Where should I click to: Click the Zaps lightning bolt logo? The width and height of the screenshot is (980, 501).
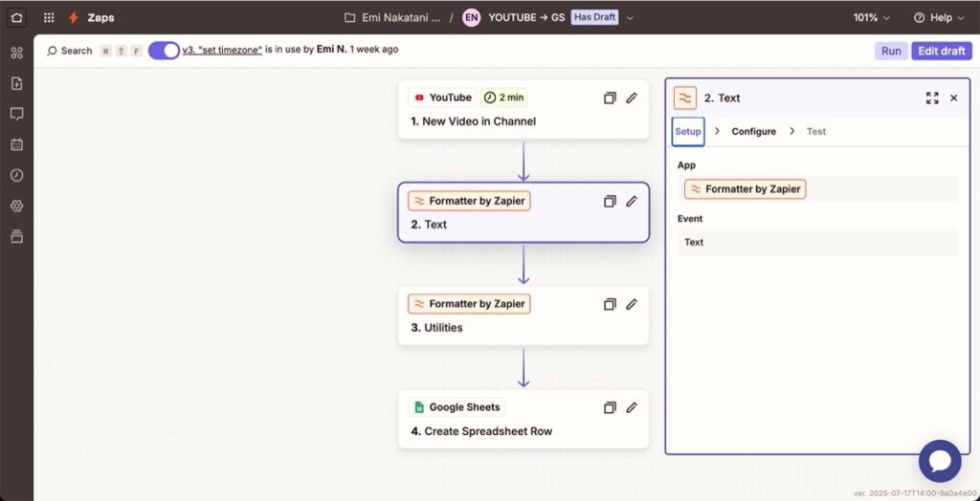click(74, 17)
